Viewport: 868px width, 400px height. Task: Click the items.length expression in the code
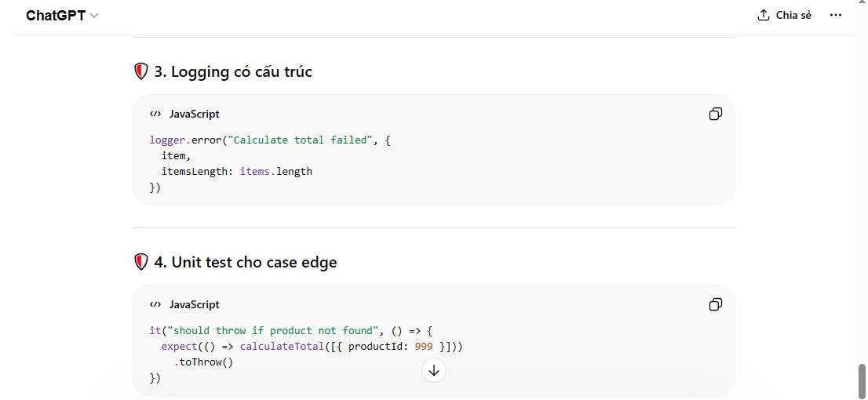[x=275, y=171]
